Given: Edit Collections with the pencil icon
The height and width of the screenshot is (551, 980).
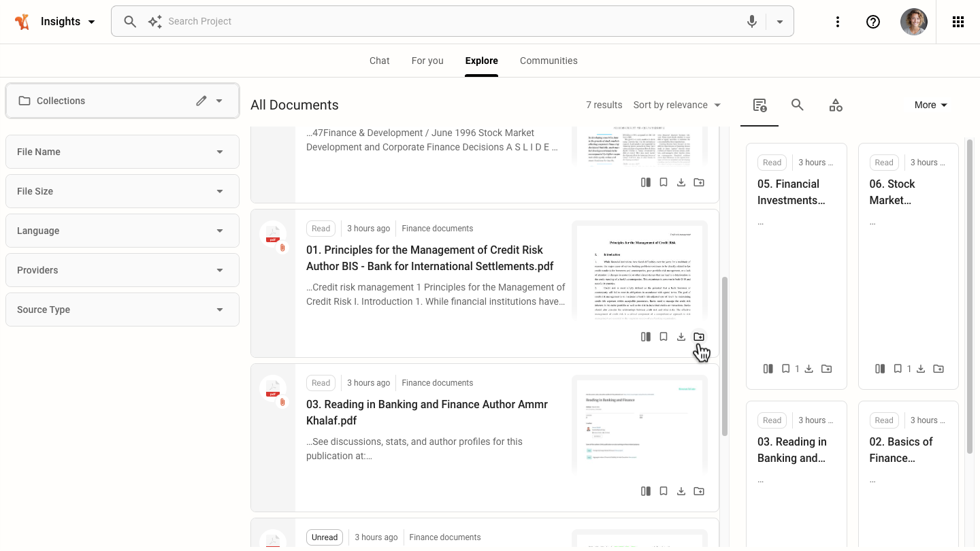Looking at the screenshot, I should tap(201, 101).
